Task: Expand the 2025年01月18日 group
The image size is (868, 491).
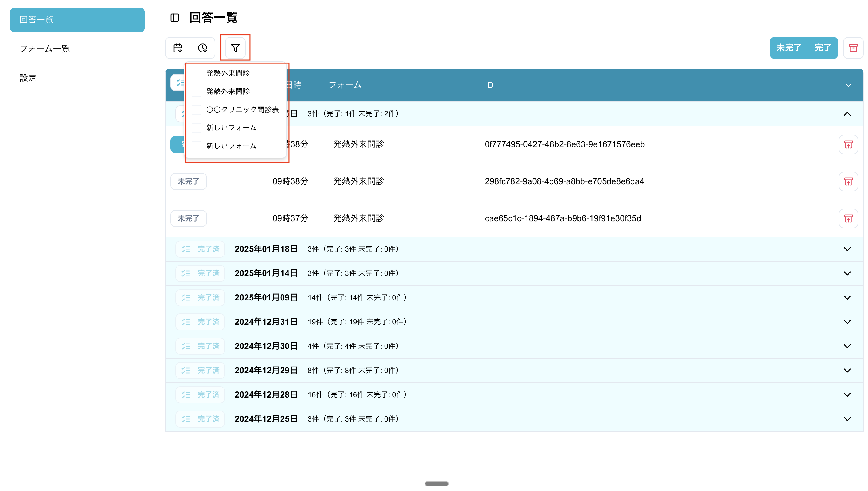Action: pos(847,249)
